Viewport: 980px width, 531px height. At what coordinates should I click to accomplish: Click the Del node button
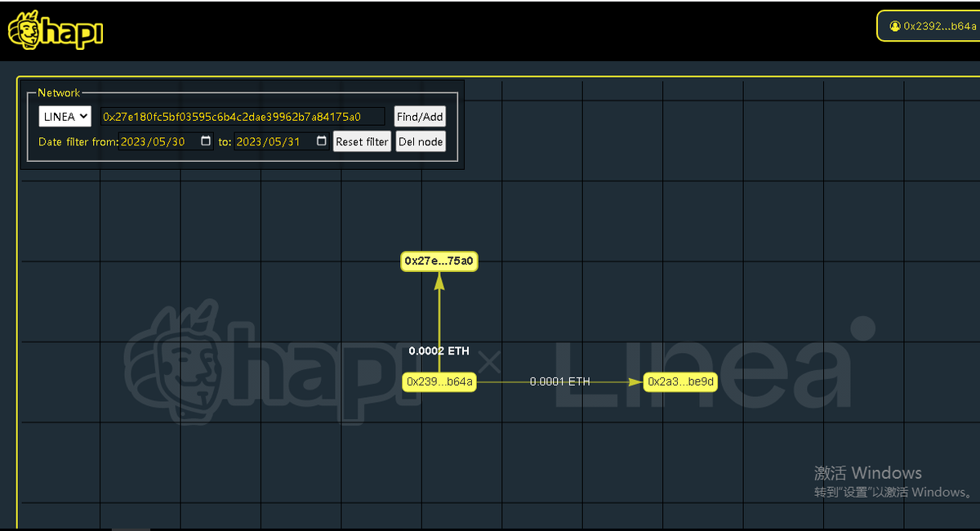420,141
